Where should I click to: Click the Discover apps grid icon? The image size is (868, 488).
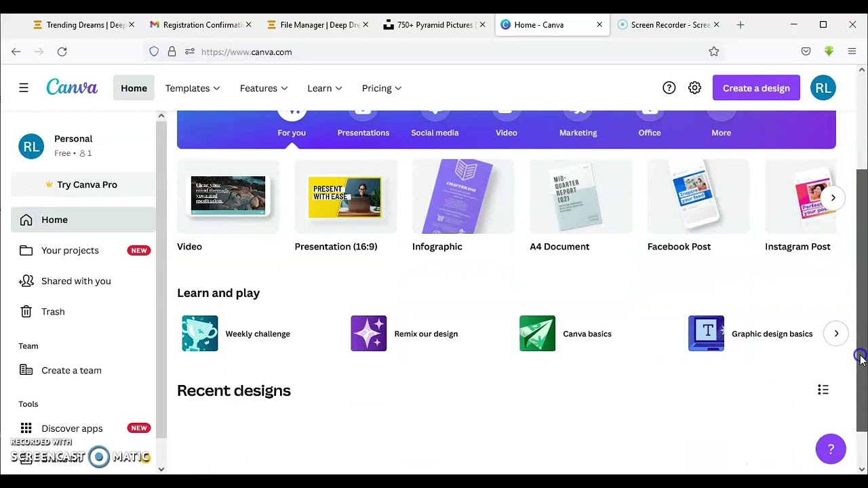click(26, 428)
